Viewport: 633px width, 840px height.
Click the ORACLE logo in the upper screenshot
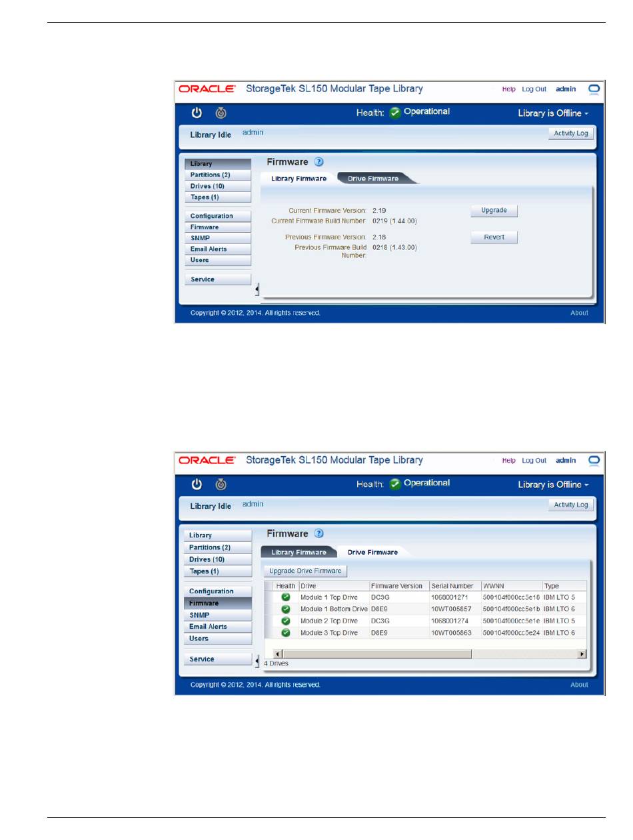[x=207, y=89]
